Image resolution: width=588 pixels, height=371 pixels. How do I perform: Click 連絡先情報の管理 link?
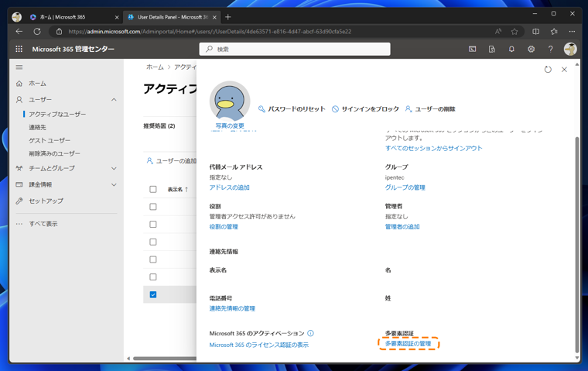point(232,308)
